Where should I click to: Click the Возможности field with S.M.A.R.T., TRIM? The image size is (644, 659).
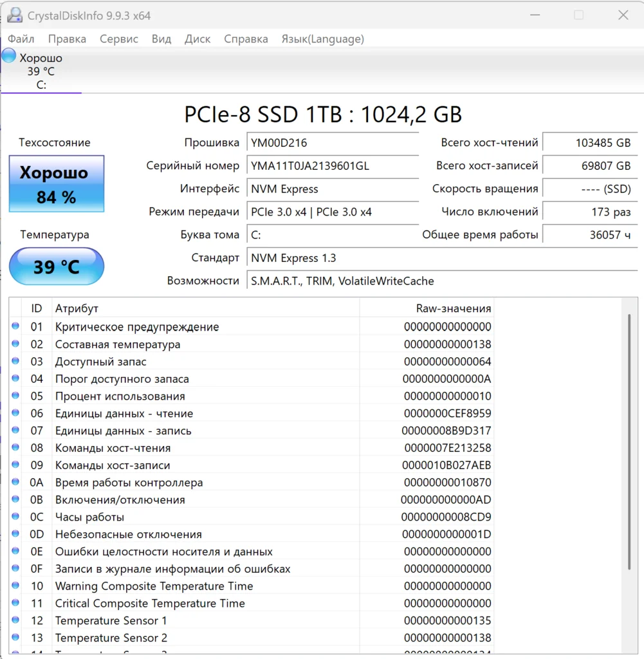(x=443, y=281)
